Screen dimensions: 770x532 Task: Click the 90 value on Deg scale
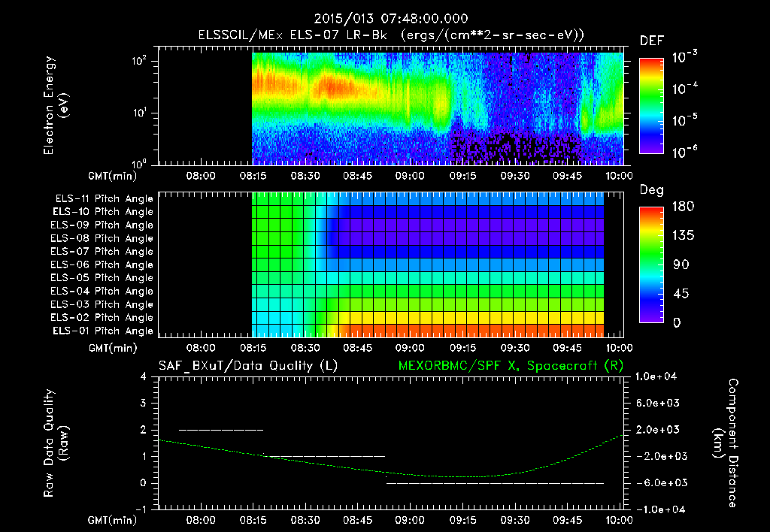[681, 265]
